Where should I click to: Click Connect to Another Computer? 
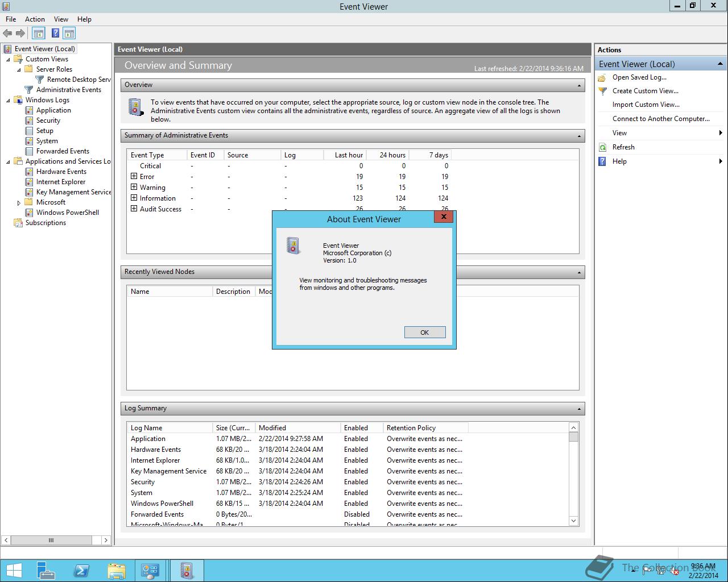pyautogui.click(x=660, y=118)
